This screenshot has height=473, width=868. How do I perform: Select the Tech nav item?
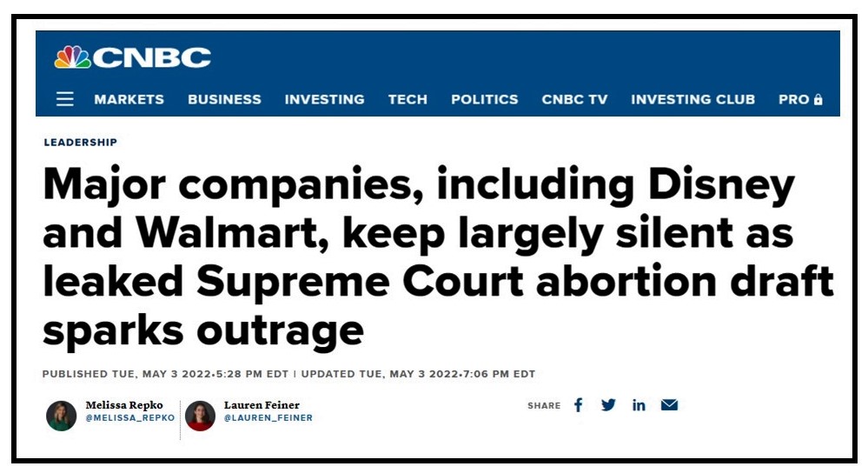click(x=407, y=99)
